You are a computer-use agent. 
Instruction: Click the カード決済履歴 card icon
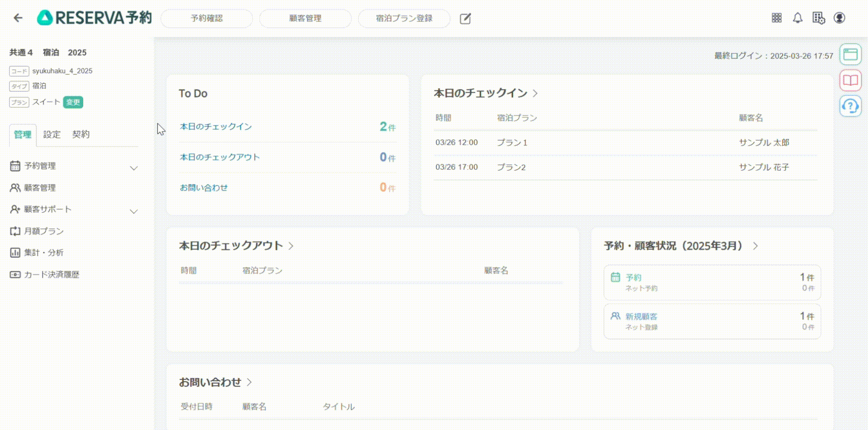coord(15,274)
